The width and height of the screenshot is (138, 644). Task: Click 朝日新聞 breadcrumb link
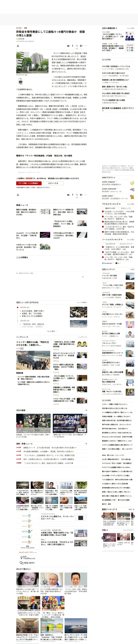pyautogui.click(x=19, y=28)
